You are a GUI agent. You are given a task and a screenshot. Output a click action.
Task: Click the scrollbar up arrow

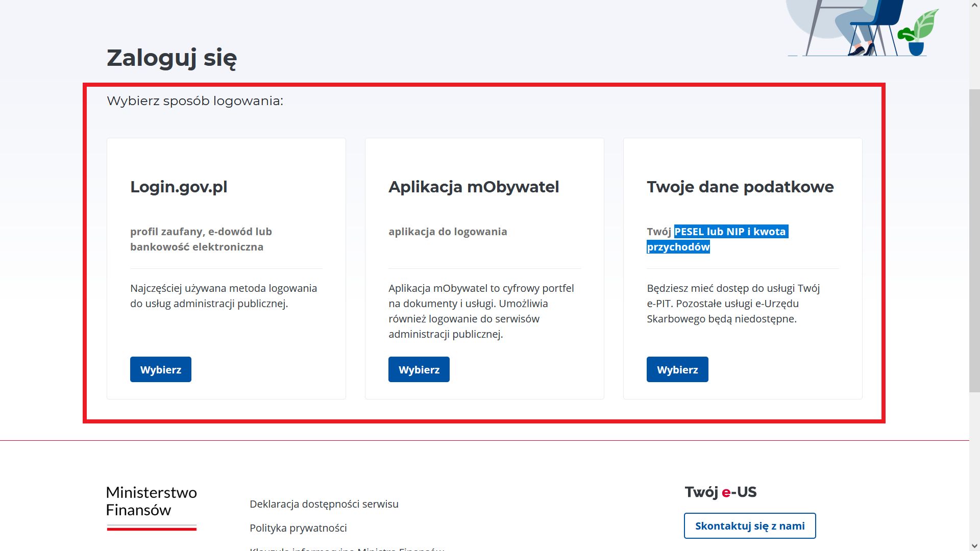pyautogui.click(x=975, y=4)
